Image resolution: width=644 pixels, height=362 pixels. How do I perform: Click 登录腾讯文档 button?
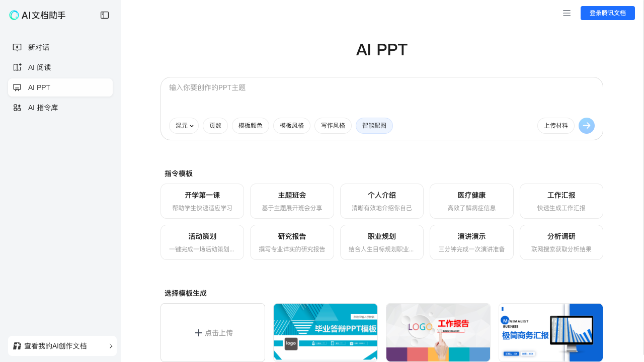click(x=608, y=13)
